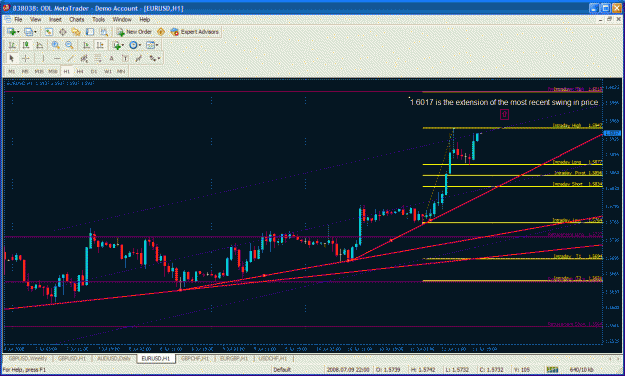The image size is (625, 376).
Task: Set timeframe to M1
Action: (12, 71)
